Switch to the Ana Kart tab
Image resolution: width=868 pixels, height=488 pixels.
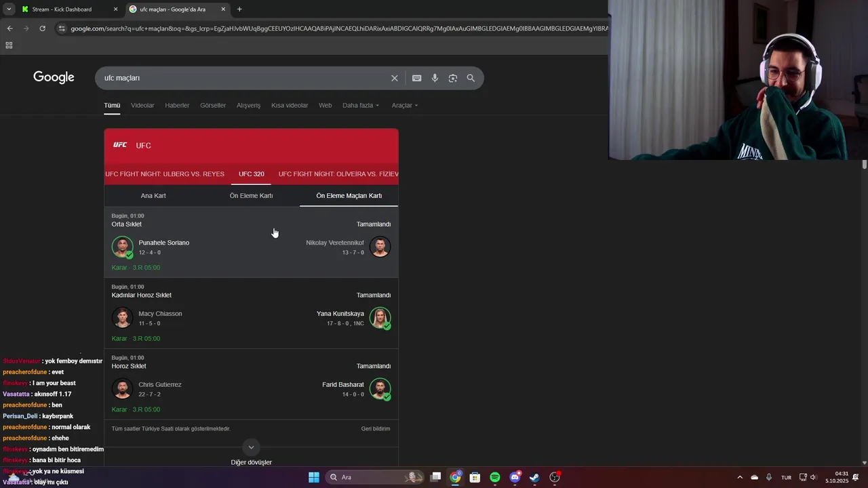click(x=153, y=196)
